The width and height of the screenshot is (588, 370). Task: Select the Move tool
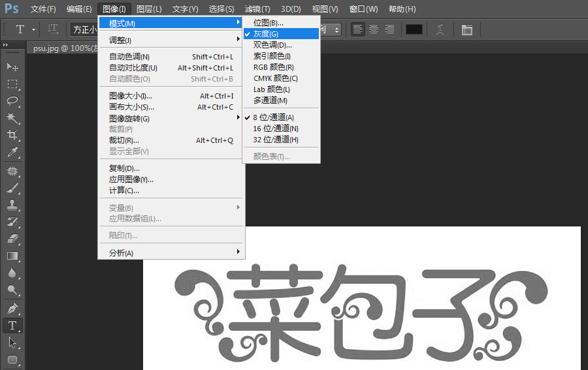(x=12, y=67)
